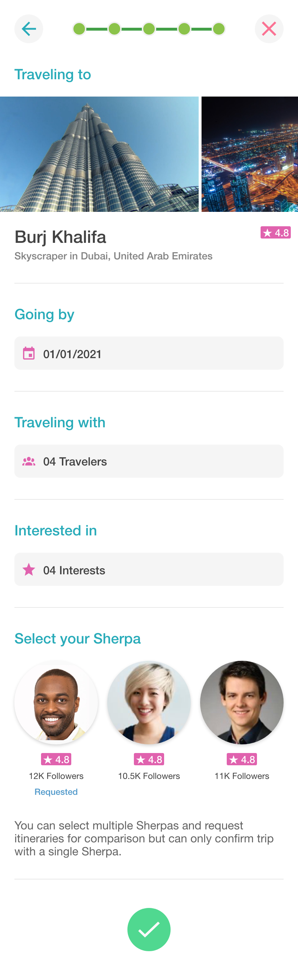Tap the pink star interests icon
This screenshot has width=298, height=980.
click(29, 570)
